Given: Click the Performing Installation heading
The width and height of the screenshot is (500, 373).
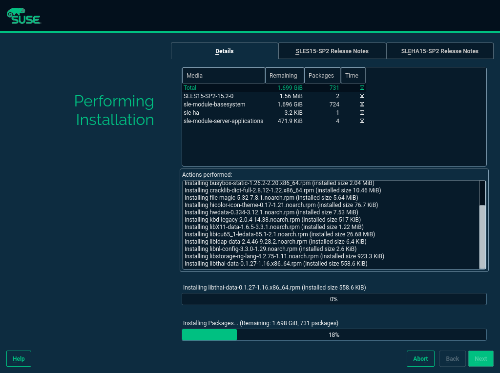Looking at the screenshot, I should pyautogui.click(x=114, y=110).
